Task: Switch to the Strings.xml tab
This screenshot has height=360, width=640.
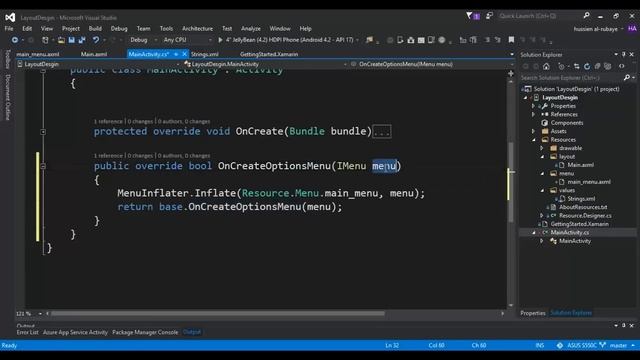Action: 205,54
